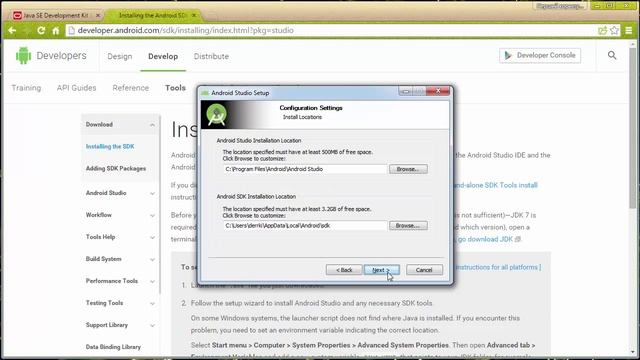Go to API Guides in sub navigation
This screenshot has width=640, height=360.
[x=76, y=88]
